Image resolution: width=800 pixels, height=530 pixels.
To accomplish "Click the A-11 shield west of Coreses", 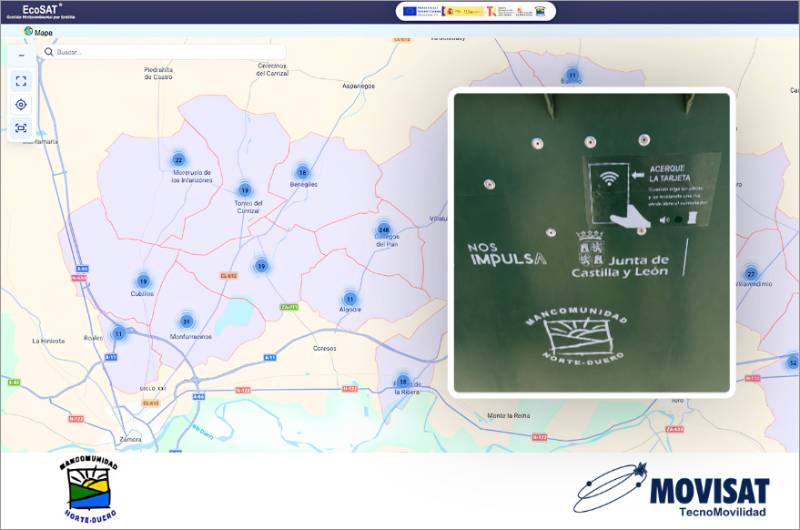I will click(270, 358).
